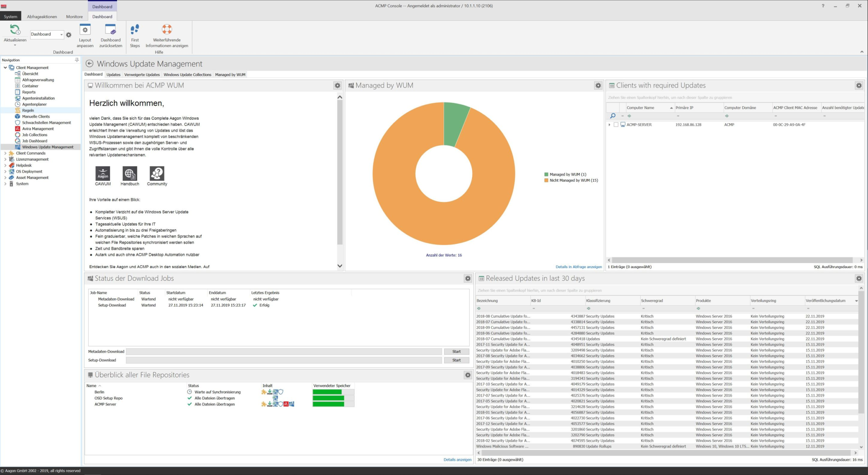Click the Community icon
This screenshot has height=475, width=868.
tap(157, 173)
